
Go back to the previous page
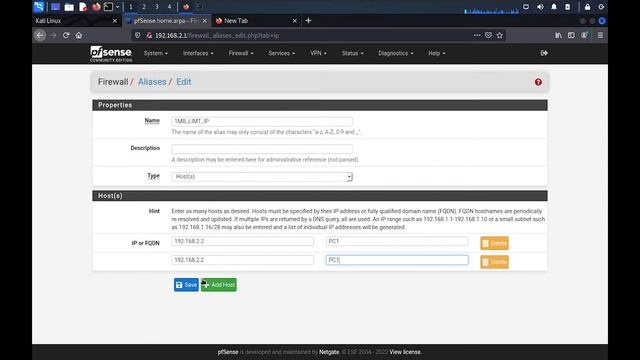point(40,36)
